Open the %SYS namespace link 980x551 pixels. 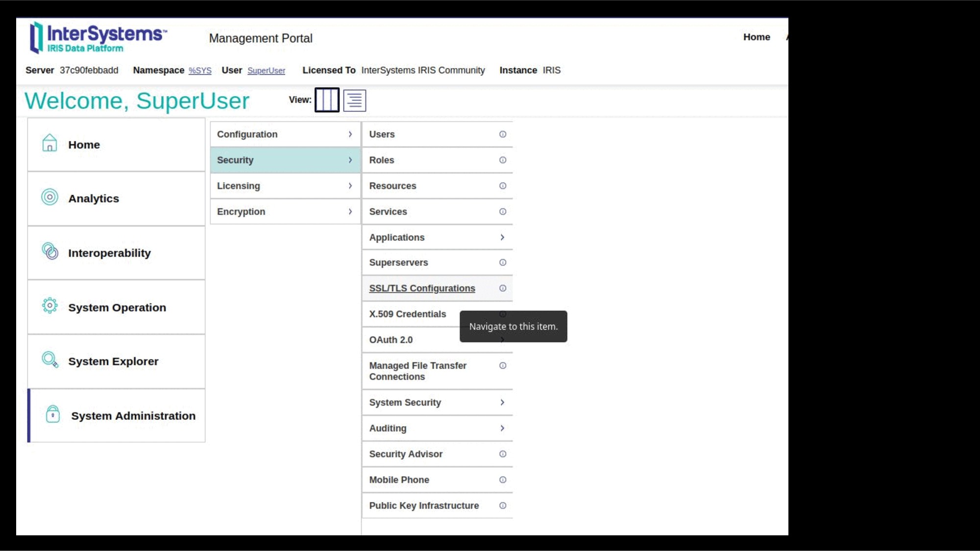pyautogui.click(x=200, y=71)
